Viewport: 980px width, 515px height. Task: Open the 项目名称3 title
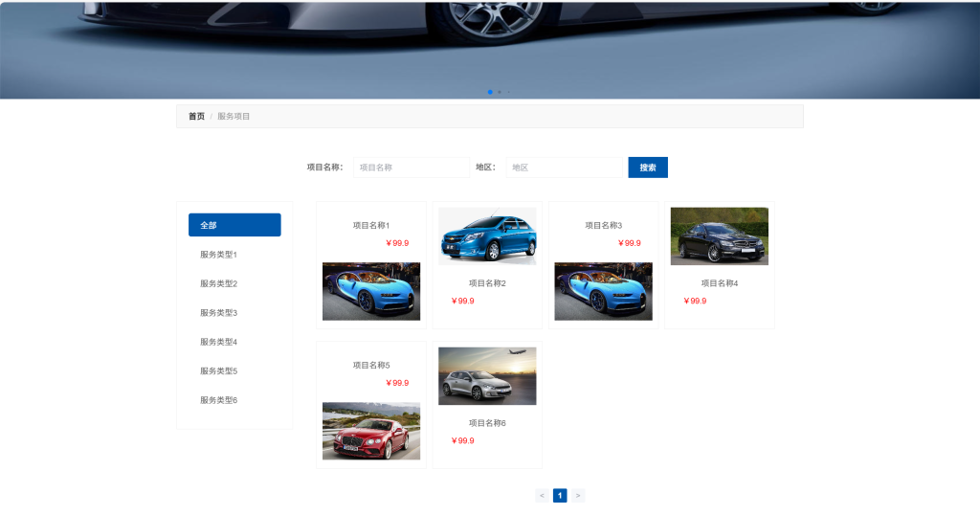(x=603, y=225)
